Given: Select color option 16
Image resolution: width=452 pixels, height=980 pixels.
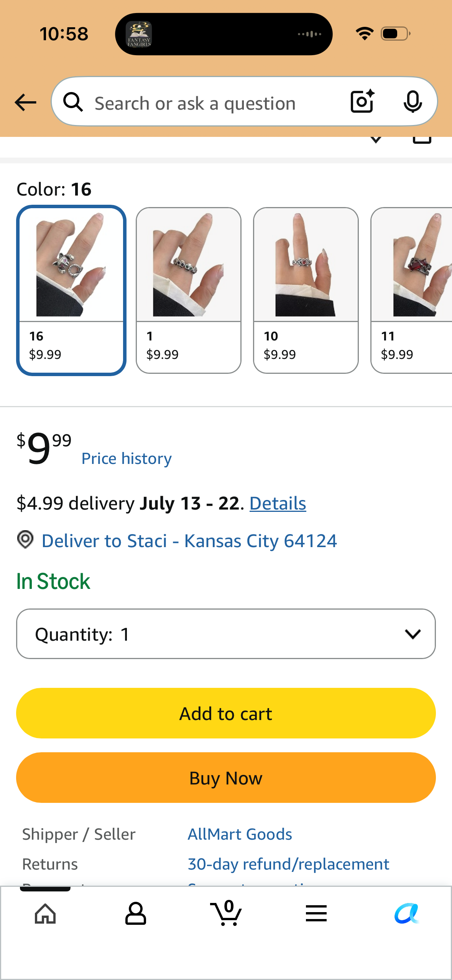Looking at the screenshot, I should (71, 290).
